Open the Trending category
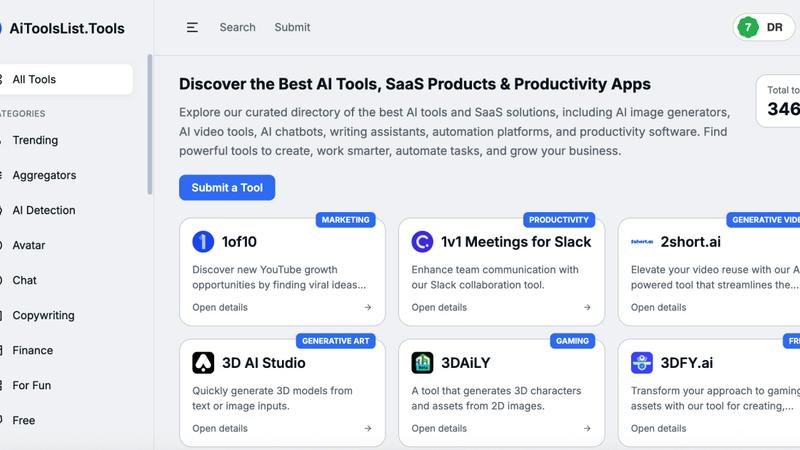This screenshot has width=800, height=450. point(35,140)
